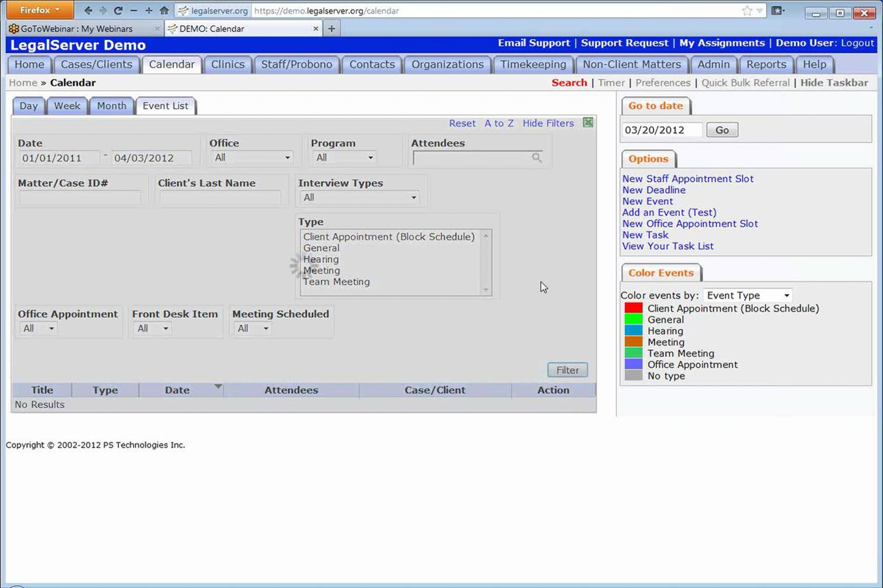Image resolution: width=883 pixels, height=588 pixels.
Task: Zoom out with the minus toolbar icon
Action: 134,11
